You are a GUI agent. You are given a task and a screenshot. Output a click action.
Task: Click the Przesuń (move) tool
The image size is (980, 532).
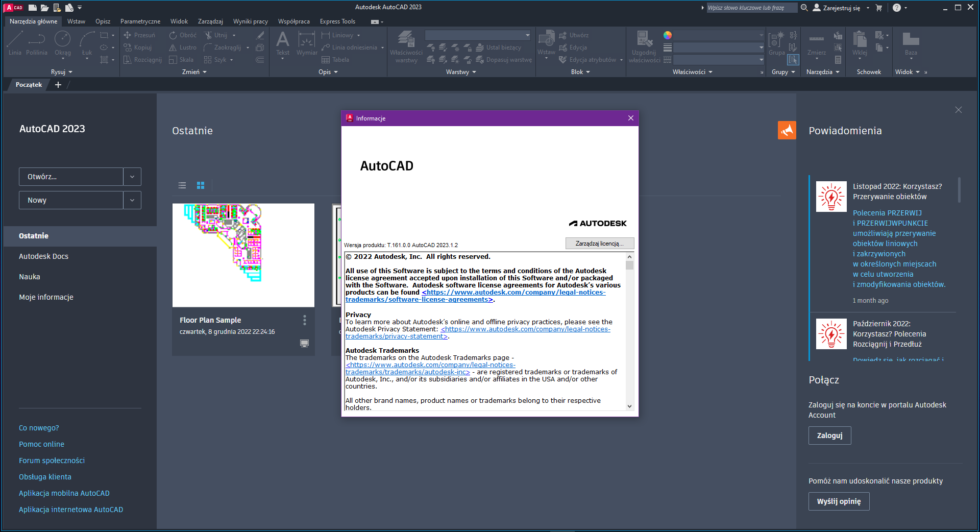[139, 35]
